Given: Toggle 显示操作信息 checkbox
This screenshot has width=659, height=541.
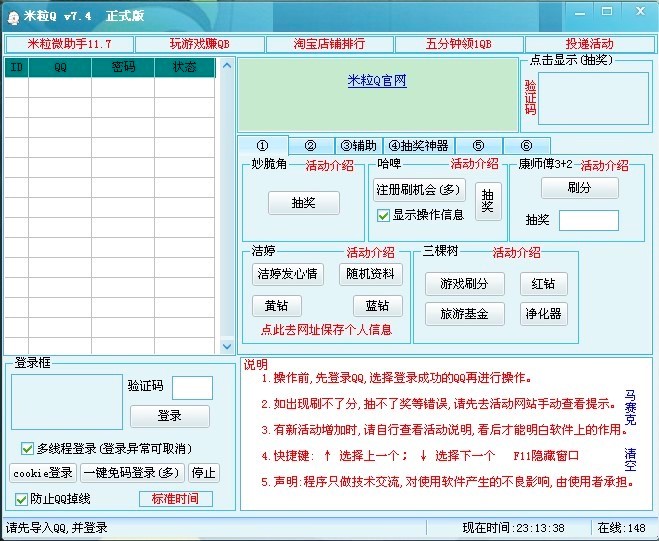Looking at the screenshot, I should pyautogui.click(x=383, y=216).
